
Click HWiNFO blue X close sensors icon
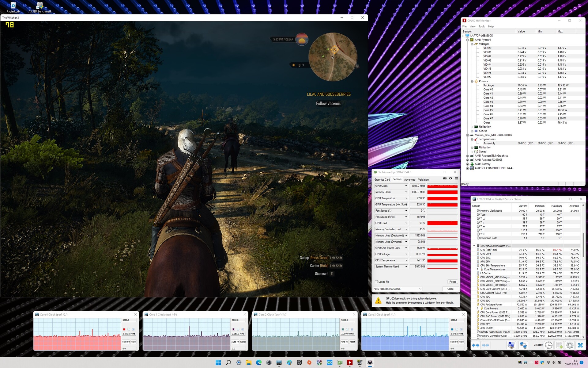[580, 345]
